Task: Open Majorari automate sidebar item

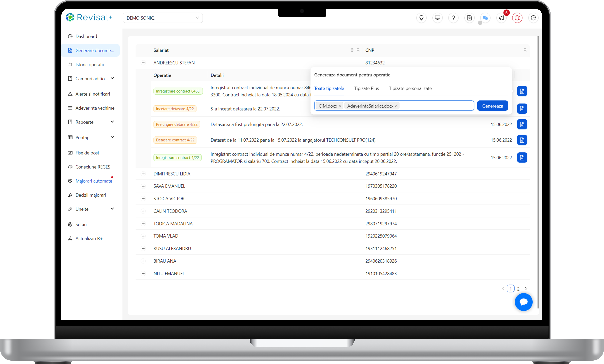Action: [x=91, y=181]
